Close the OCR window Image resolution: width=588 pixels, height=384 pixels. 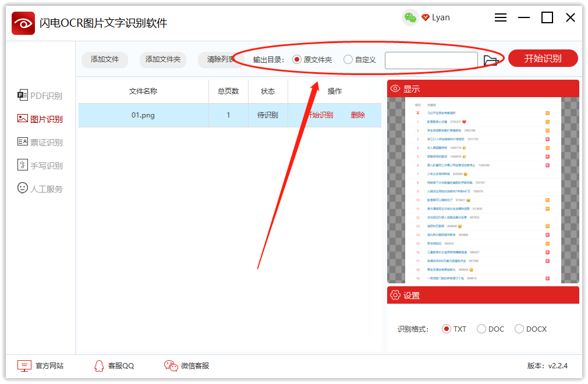point(571,17)
